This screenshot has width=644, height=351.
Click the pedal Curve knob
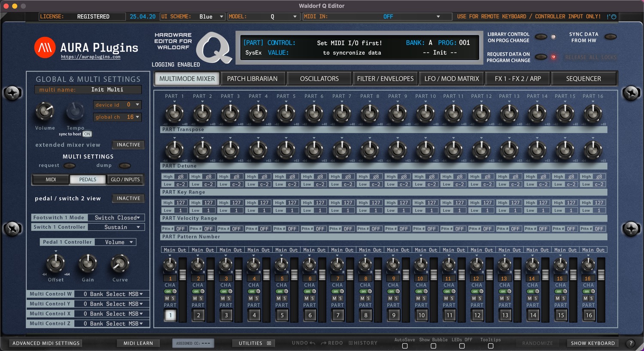pyautogui.click(x=120, y=263)
